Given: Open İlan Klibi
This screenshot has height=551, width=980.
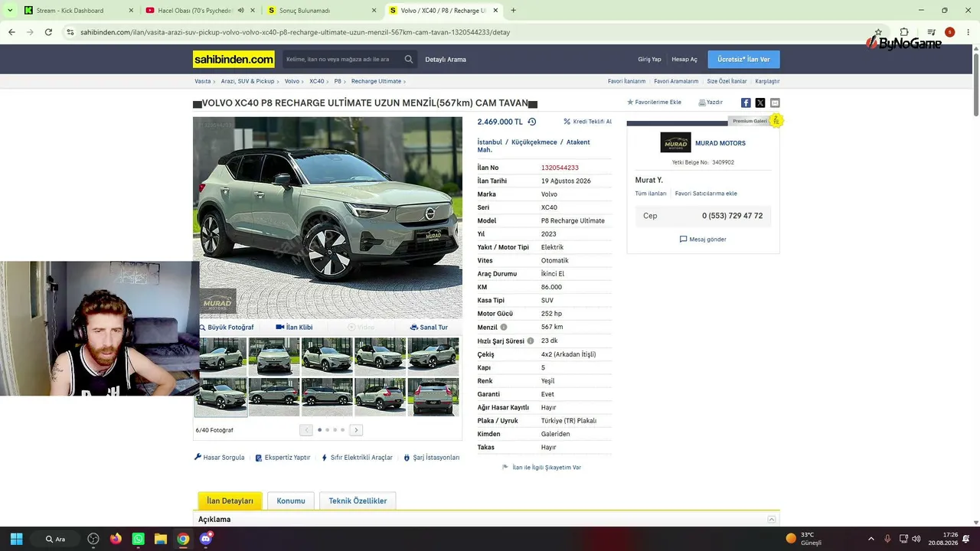Looking at the screenshot, I should pos(294,328).
